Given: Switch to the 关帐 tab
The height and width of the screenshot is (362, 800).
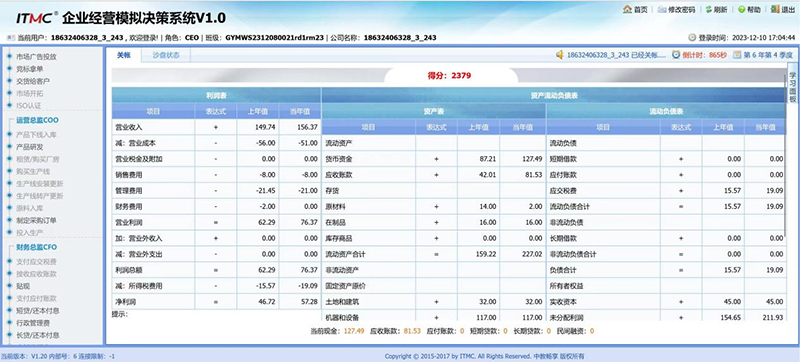Looking at the screenshot, I should [123, 55].
